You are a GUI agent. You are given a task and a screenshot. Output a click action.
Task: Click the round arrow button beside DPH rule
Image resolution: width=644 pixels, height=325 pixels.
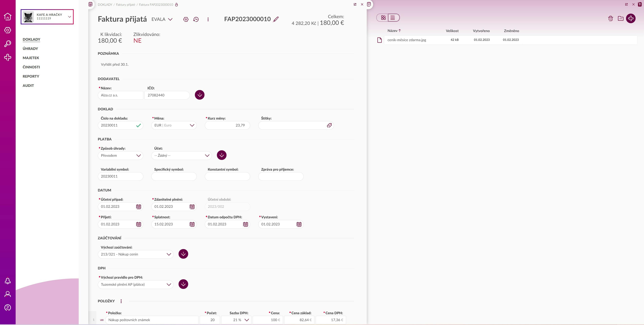pos(183,284)
